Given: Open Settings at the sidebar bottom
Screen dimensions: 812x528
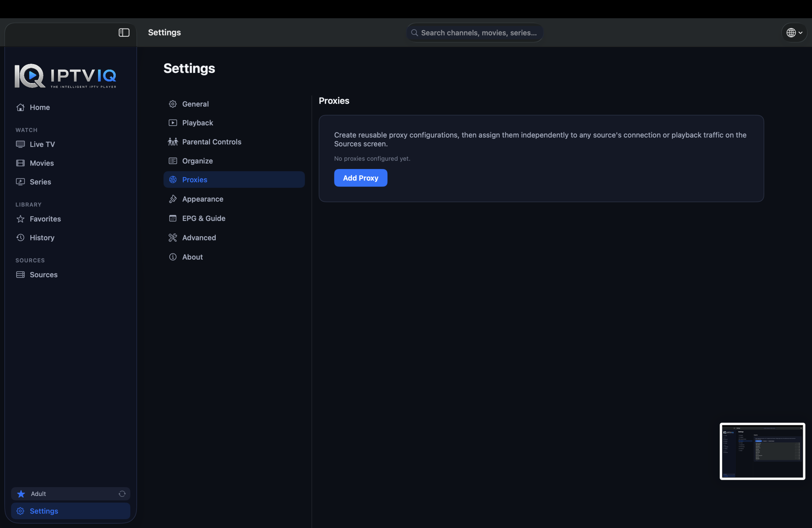Looking at the screenshot, I should coord(71,511).
